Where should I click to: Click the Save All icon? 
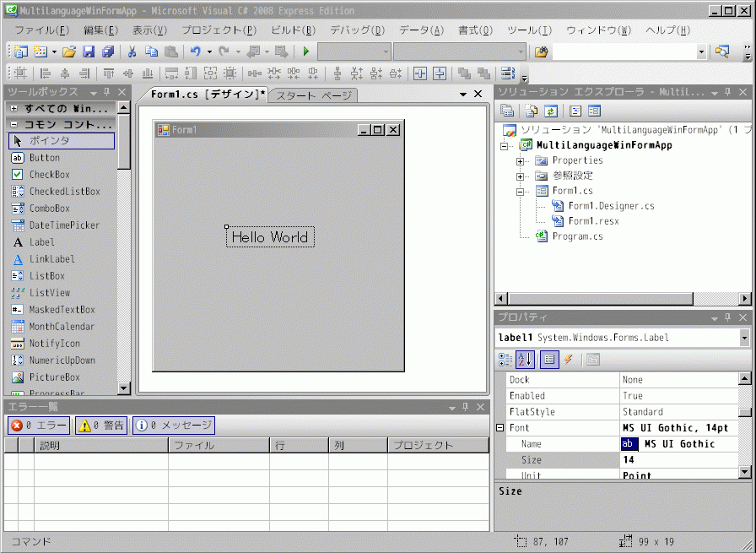click(x=107, y=52)
